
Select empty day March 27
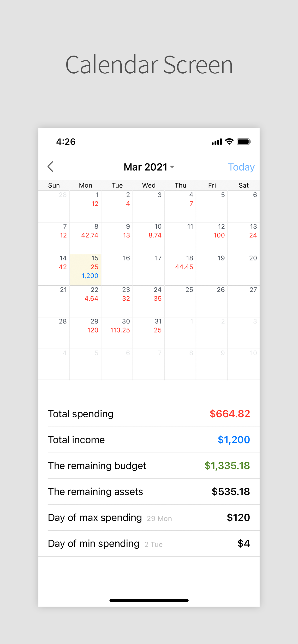pos(244,301)
